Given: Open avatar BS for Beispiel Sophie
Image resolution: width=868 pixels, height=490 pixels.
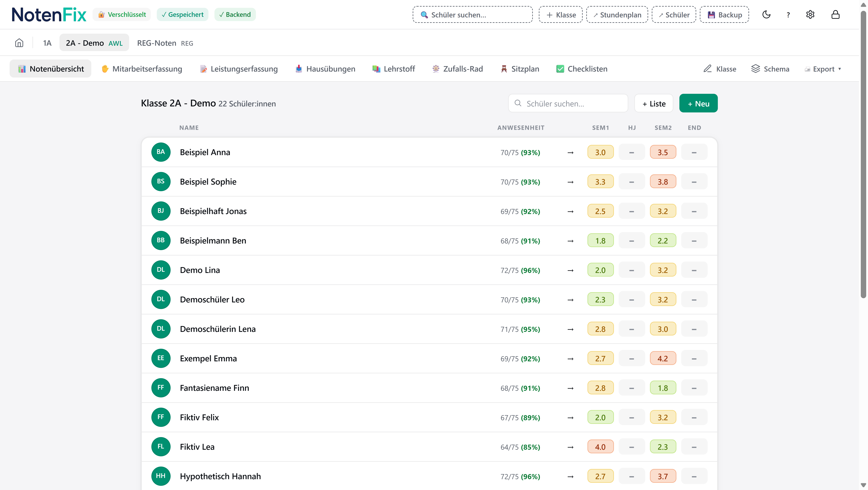Looking at the screenshot, I should (161, 181).
